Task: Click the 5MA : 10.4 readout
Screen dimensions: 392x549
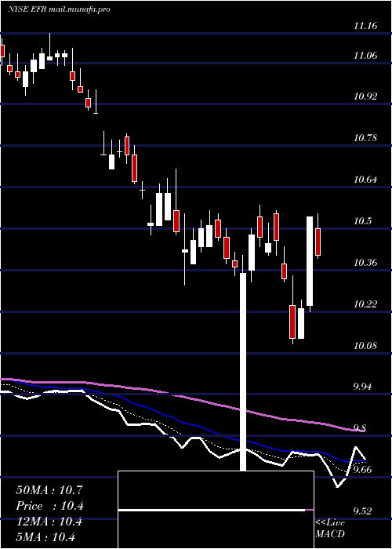Action: [x=45, y=537]
